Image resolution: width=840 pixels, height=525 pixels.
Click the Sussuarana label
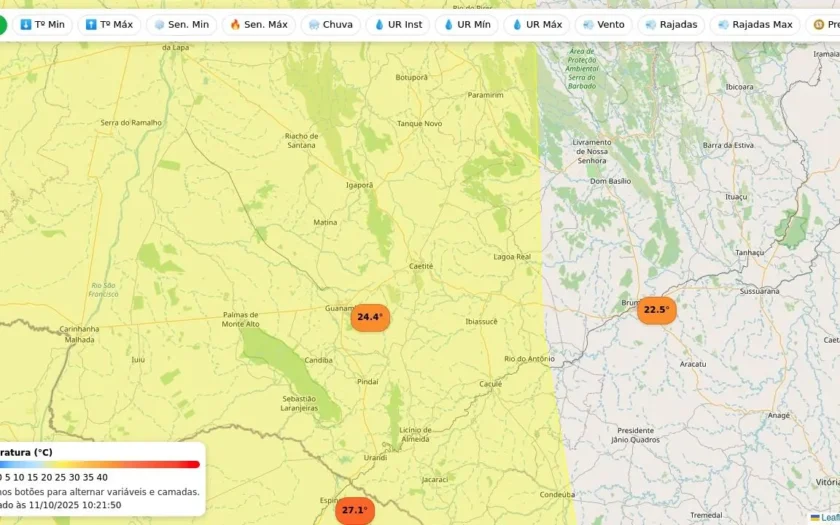760,291
